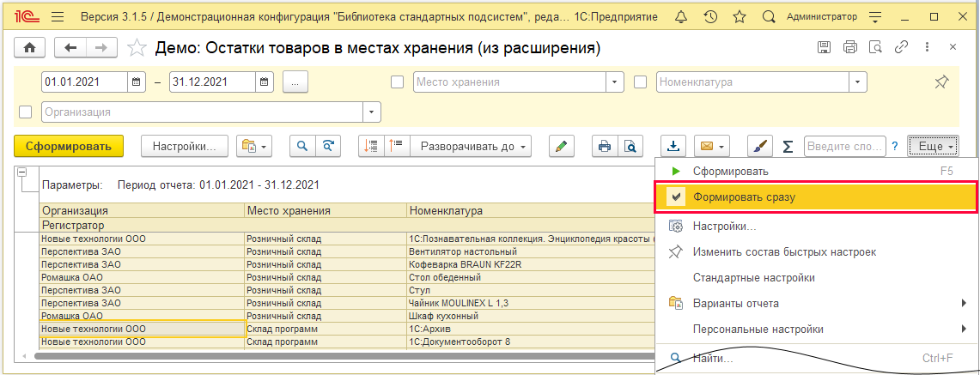This screenshot has height=375, width=980.
Task: Navigate forward with the right arrow
Action: tap(100, 47)
